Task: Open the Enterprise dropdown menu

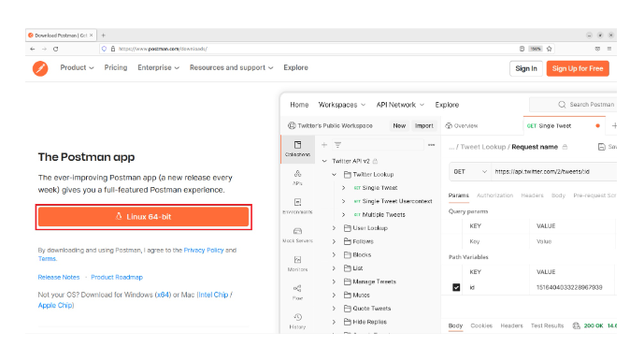Action: point(159,67)
